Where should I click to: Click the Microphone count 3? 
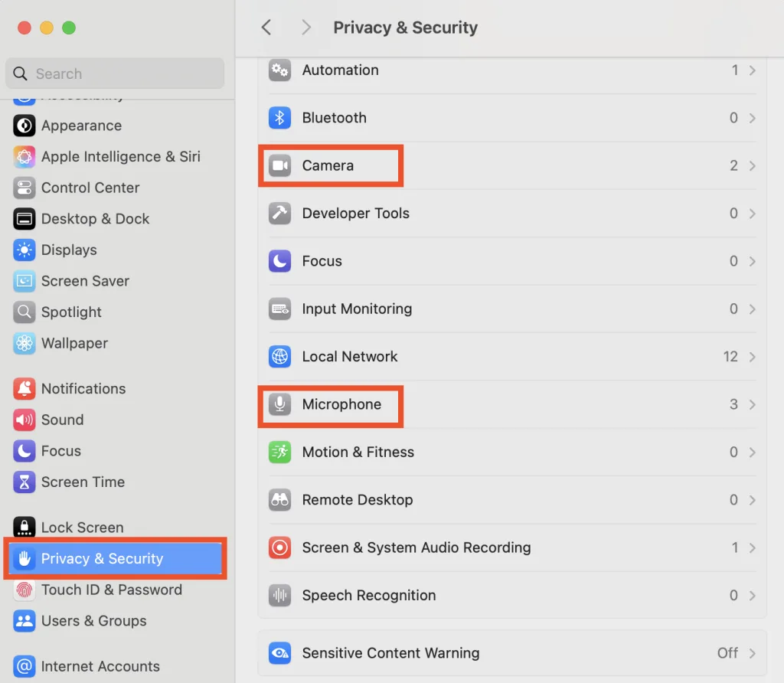click(x=733, y=404)
